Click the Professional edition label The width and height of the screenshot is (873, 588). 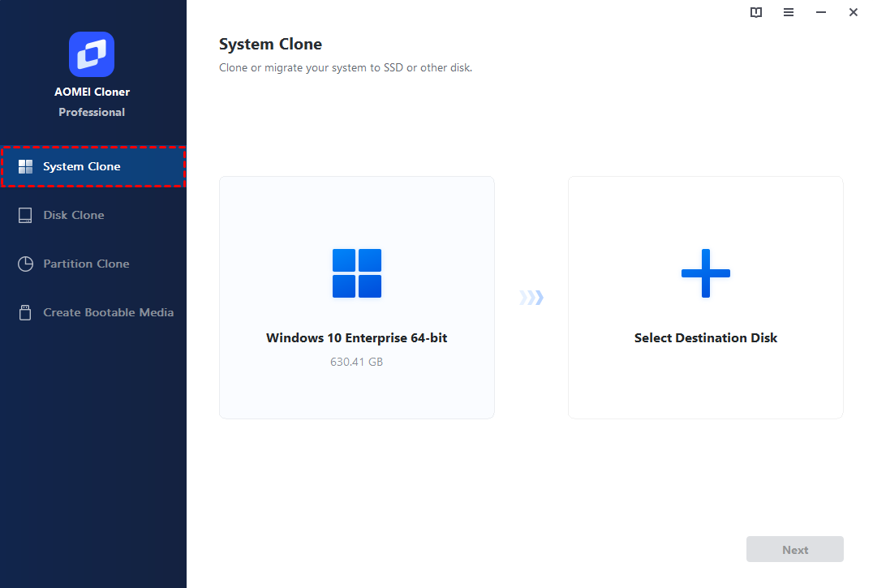[92, 113]
